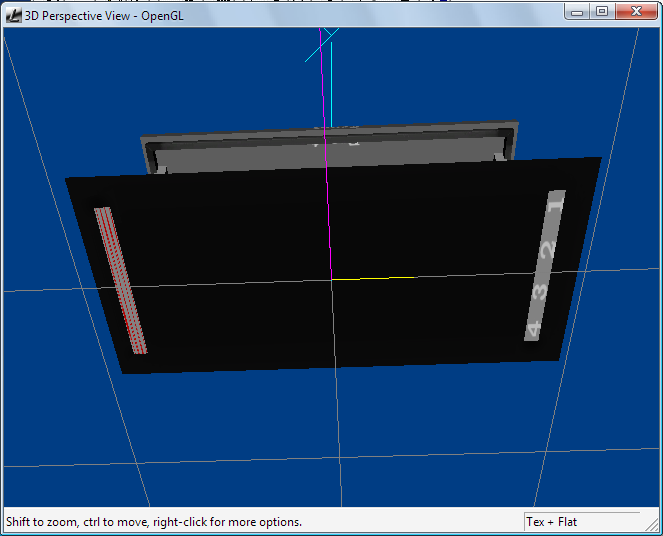Viewport: 663px width, 536px height.
Task: Click number 1 on the gray strip
Action: (x=556, y=203)
